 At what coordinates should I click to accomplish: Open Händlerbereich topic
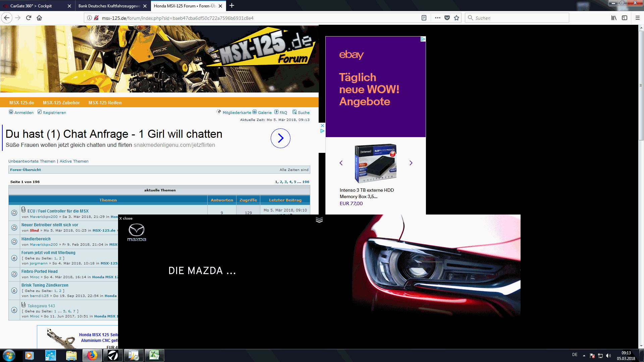pyautogui.click(x=36, y=239)
